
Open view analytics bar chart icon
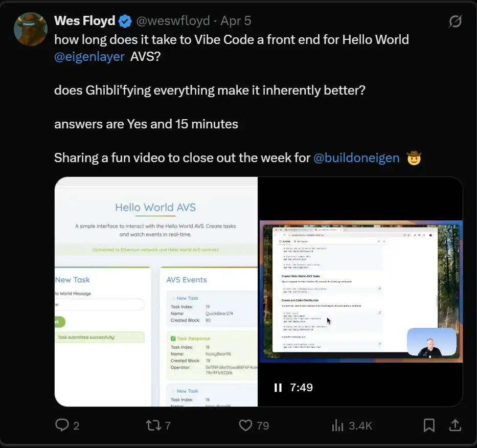(338, 425)
